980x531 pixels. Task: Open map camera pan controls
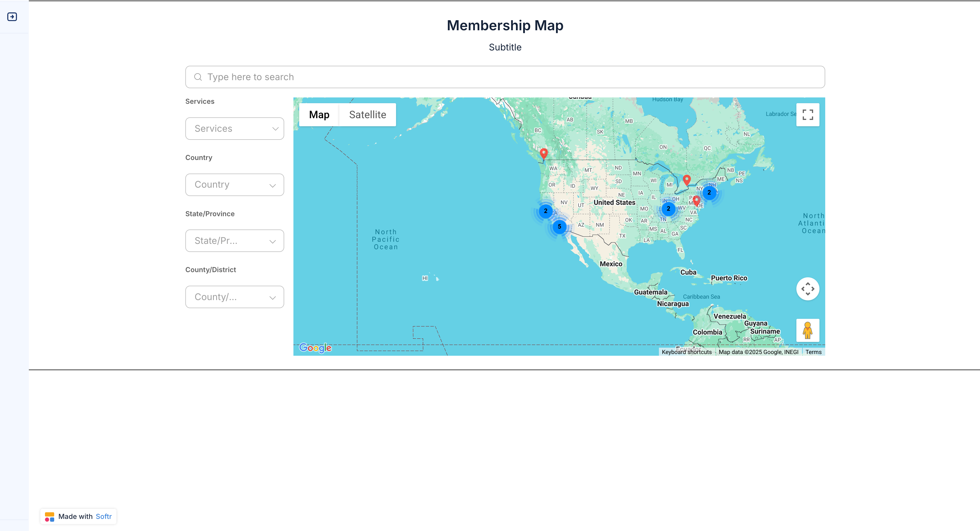(807, 289)
